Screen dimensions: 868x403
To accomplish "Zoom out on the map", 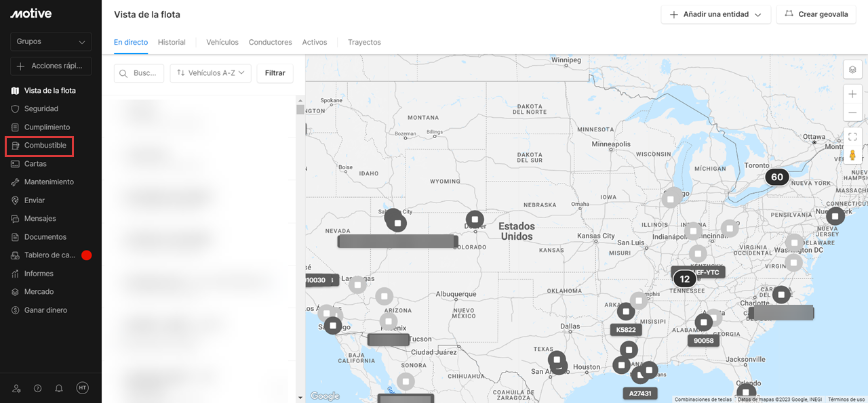I will coord(852,112).
